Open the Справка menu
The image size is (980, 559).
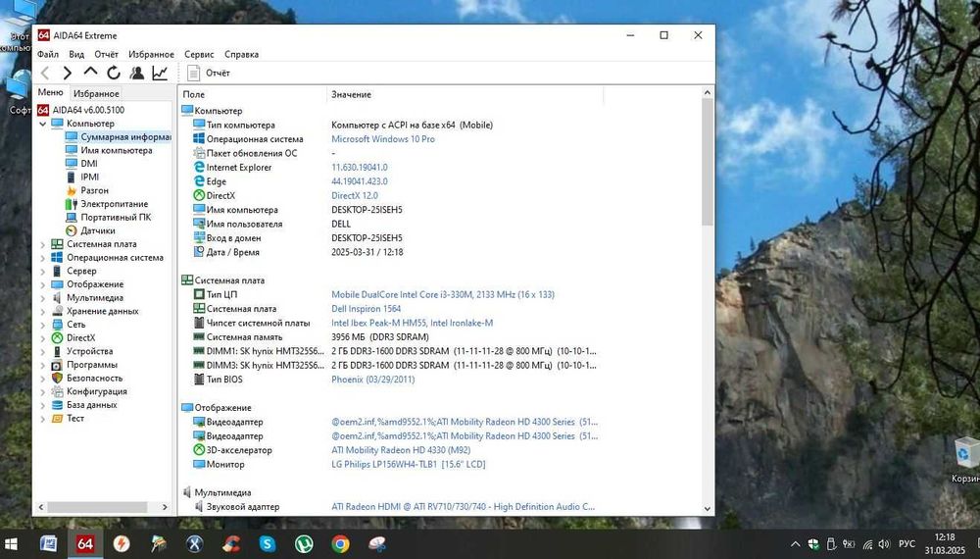coord(241,54)
